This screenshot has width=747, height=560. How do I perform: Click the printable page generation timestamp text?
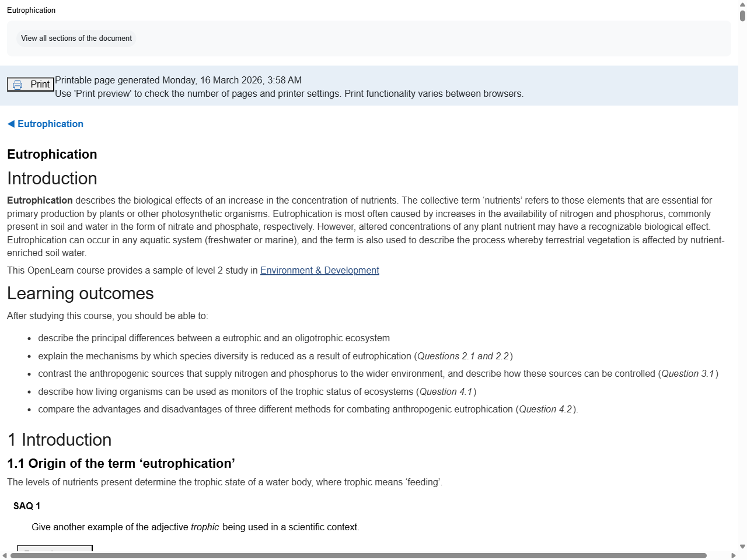(178, 80)
